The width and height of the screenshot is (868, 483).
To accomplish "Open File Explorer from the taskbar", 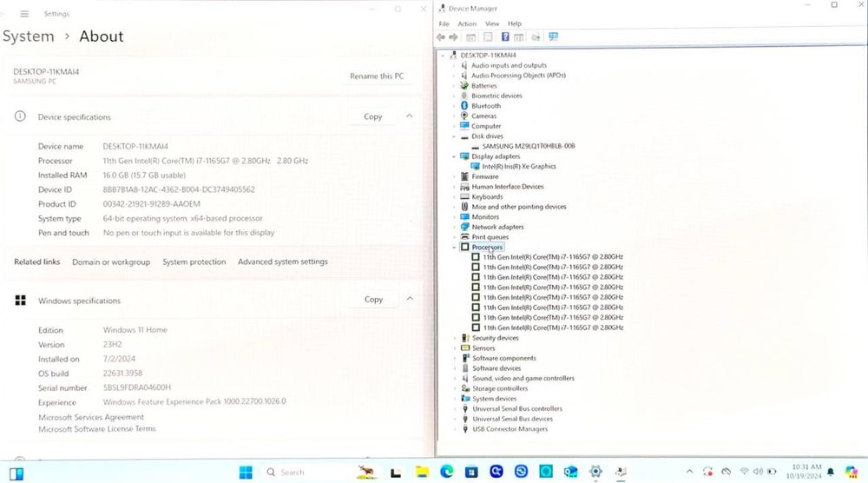I will [x=422, y=472].
